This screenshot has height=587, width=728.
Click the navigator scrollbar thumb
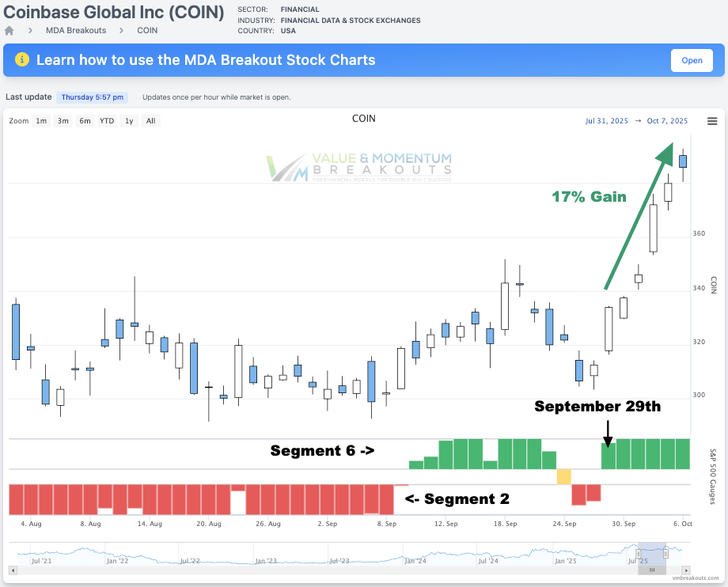point(652,570)
